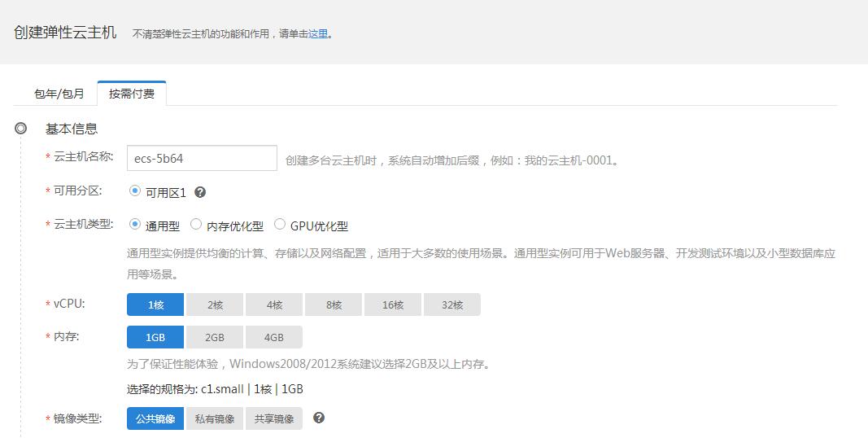Choose 4GB memory option
The width and height of the screenshot is (868, 438).
[274, 337]
